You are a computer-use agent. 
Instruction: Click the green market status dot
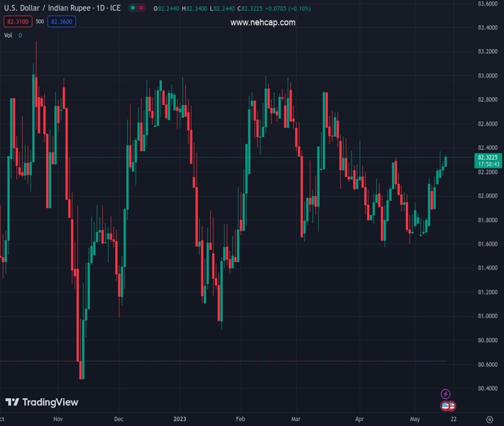tap(133, 8)
